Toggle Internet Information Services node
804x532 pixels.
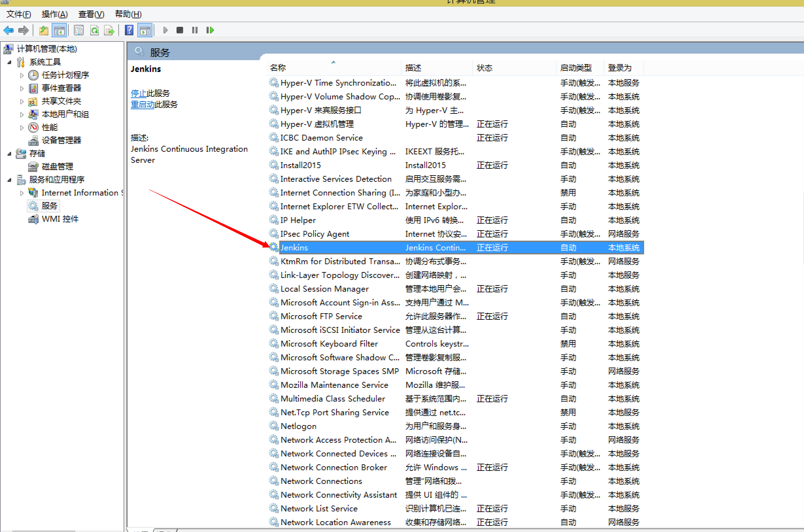(21, 191)
